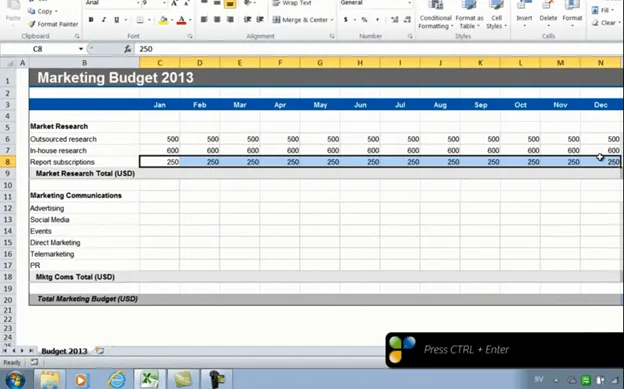Viewport: 624px width, 389px height.
Task: Switch to the Budget 2013 sheet tab
Action: coord(64,351)
